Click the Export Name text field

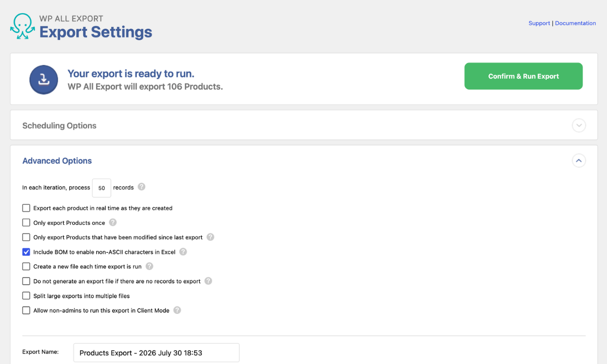click(x=156, y=353)
